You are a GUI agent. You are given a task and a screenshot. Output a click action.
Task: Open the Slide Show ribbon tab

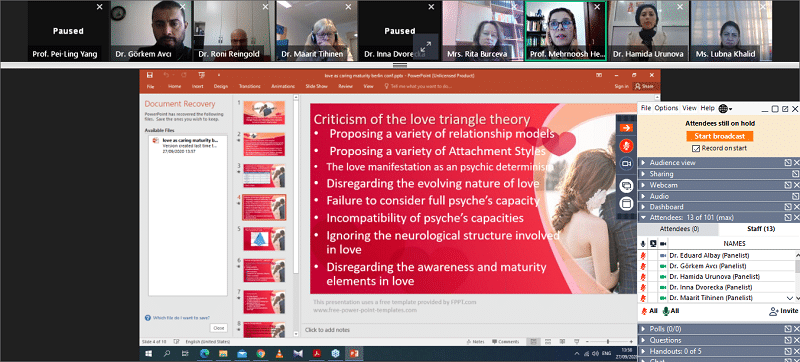click(x=316, y=87)
